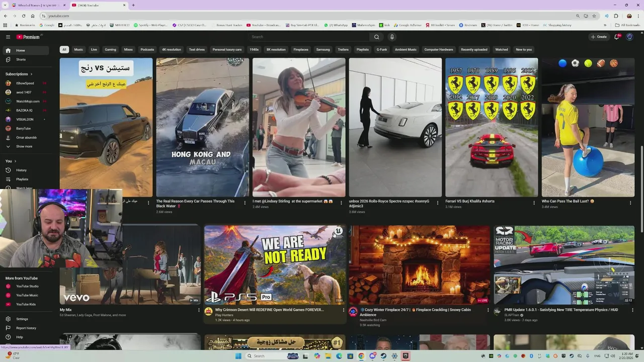Select the Live filter chip
Image resolution: width=644 pixels, height=362 pixels.
[94, 49]
